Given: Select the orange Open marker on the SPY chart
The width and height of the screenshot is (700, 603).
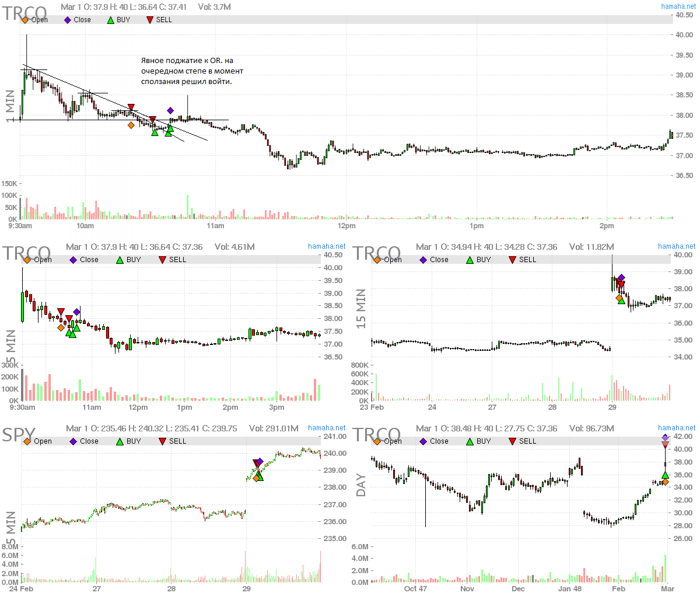Looking at the screenshot, I should click(x=256, y=478).
